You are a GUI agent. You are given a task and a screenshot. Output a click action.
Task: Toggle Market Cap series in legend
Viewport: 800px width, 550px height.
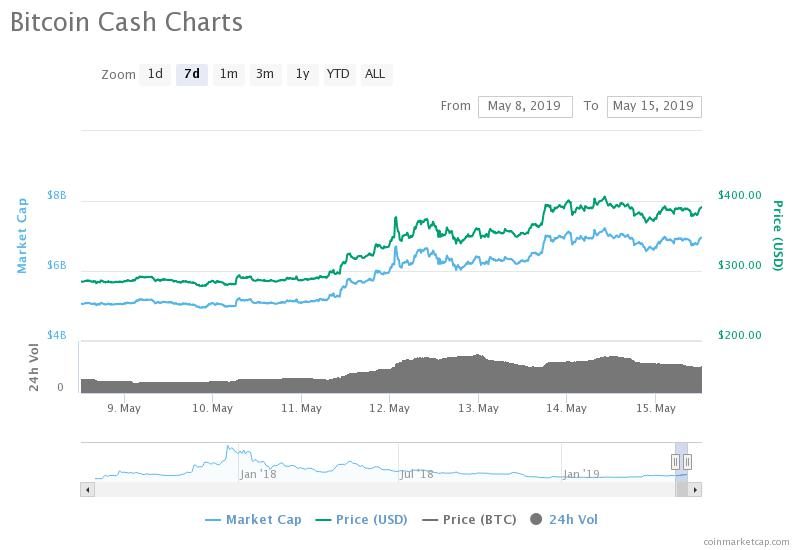pyautogui.click(x=253, y=520)
